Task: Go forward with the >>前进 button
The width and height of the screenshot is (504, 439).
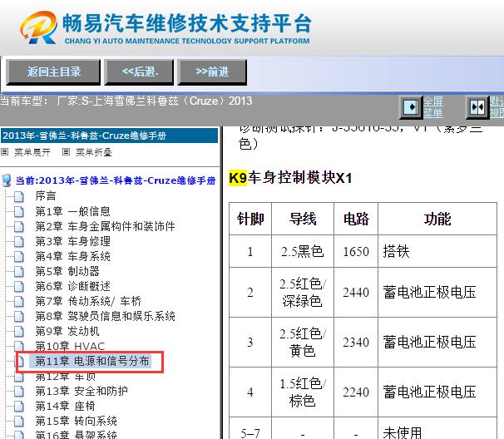Action: (x=212, y=72)
